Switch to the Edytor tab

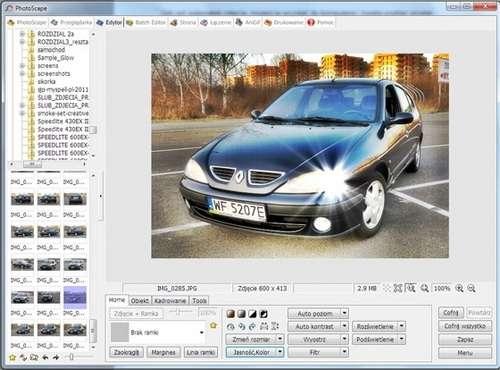pyautogui.click(x=109, y=22)
